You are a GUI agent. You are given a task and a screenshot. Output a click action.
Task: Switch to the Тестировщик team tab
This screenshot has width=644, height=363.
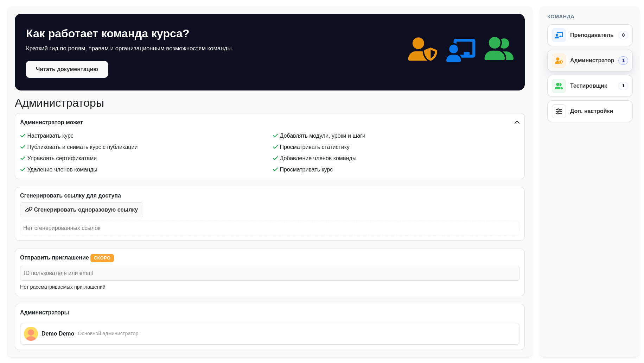coord(588,86)
